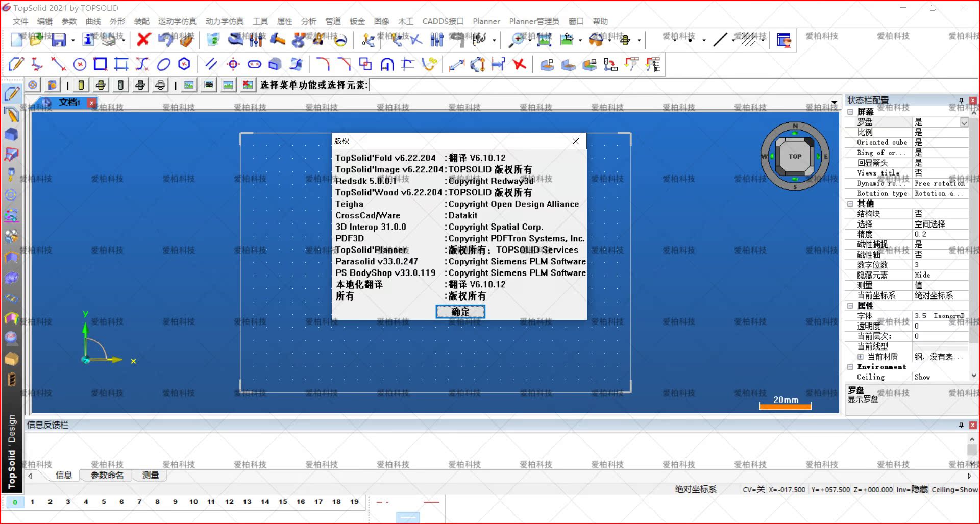The image size is (980, 524).
Task: Open the 罗盘 value dropdown arrow
Action: [x=964, y=122]
